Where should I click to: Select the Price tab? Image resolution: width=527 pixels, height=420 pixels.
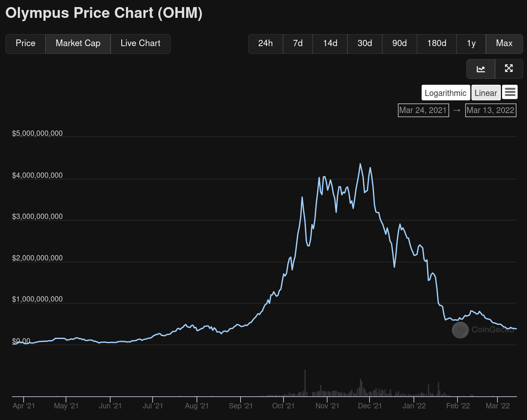tap(25, 44)
